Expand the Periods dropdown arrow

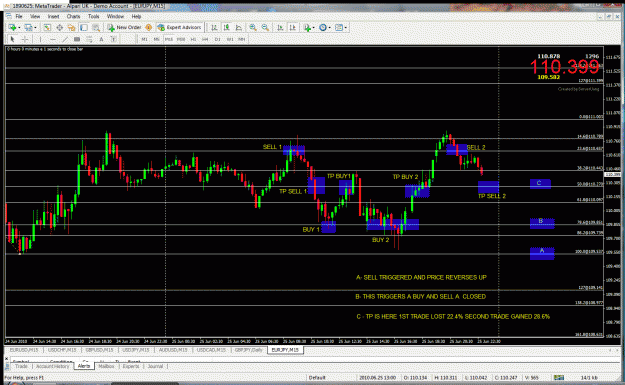329,28
